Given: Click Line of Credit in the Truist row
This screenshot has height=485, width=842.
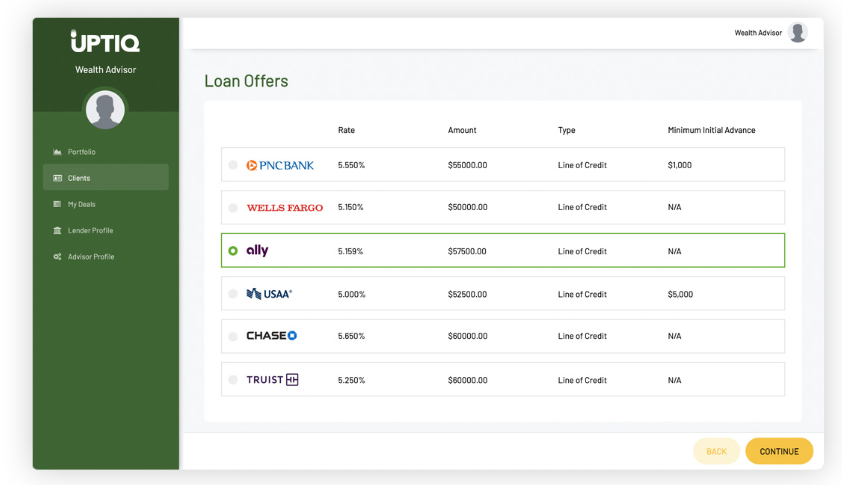Looking at the screenshot, I should tap(582, 380).
